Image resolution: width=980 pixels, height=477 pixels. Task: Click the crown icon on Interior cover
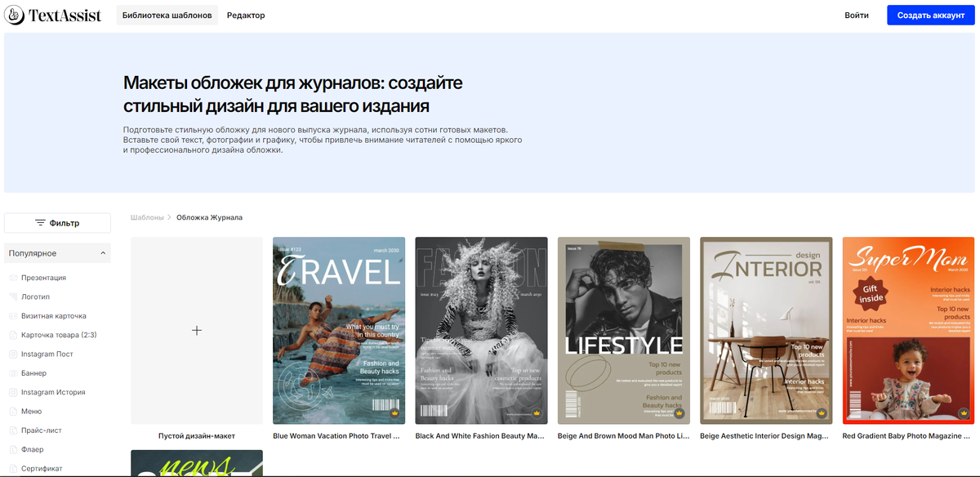point(822,413)
